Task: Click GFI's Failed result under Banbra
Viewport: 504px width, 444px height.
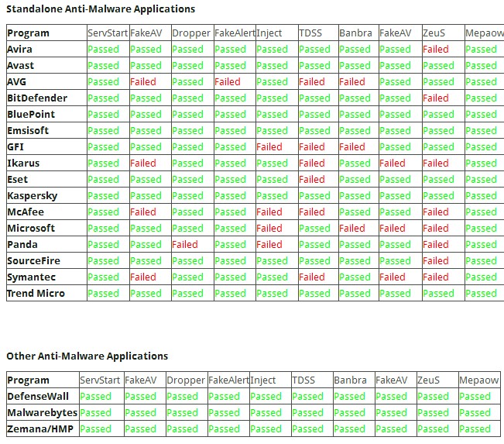Action: (x=352, y=146)
